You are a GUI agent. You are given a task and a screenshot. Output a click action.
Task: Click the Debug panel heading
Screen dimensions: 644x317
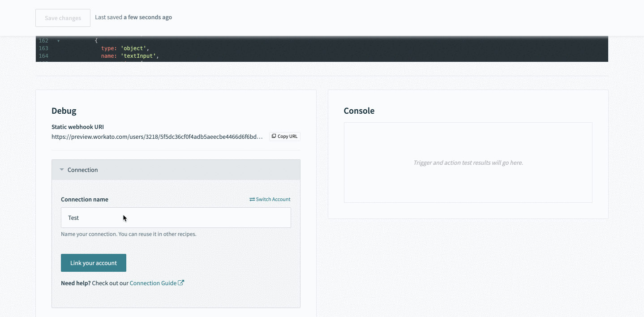coord(64,111)
